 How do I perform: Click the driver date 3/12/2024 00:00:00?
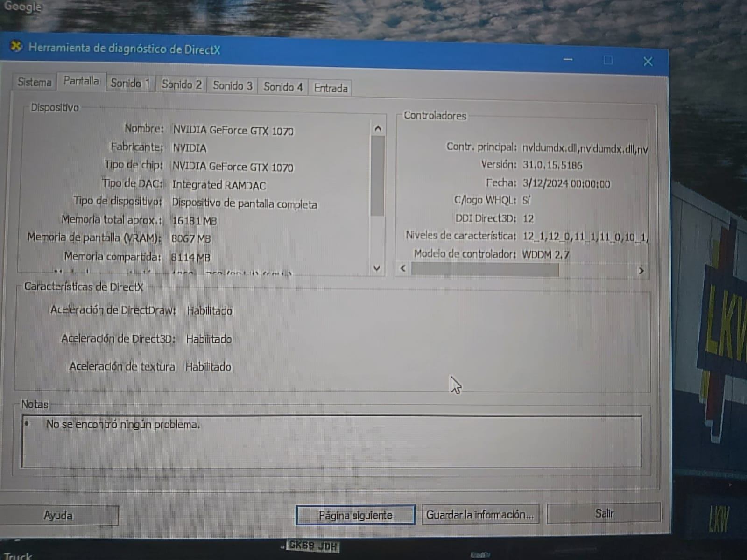click(x=566, y=183)
